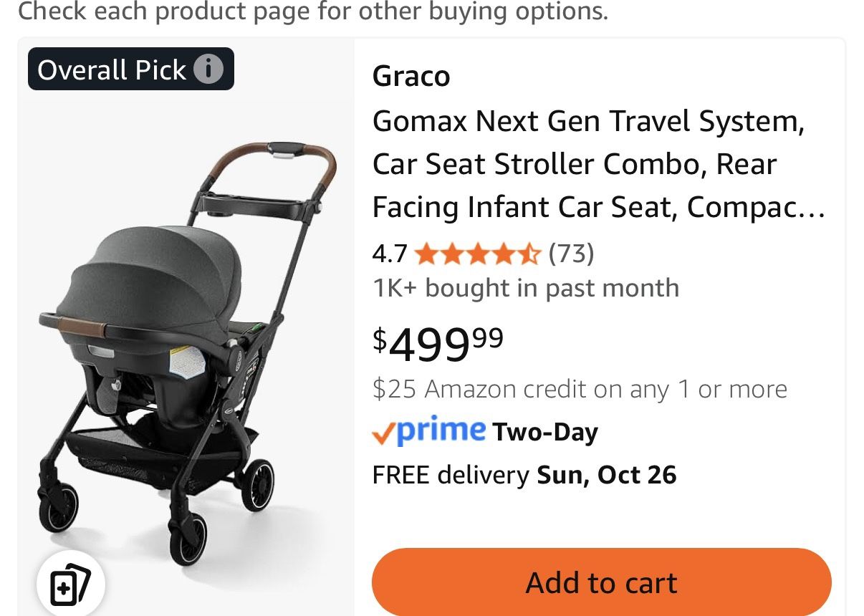Click the Prime checkmark badge icon
864x616 pixels.
pyautogui.click(x=383, y=431)
